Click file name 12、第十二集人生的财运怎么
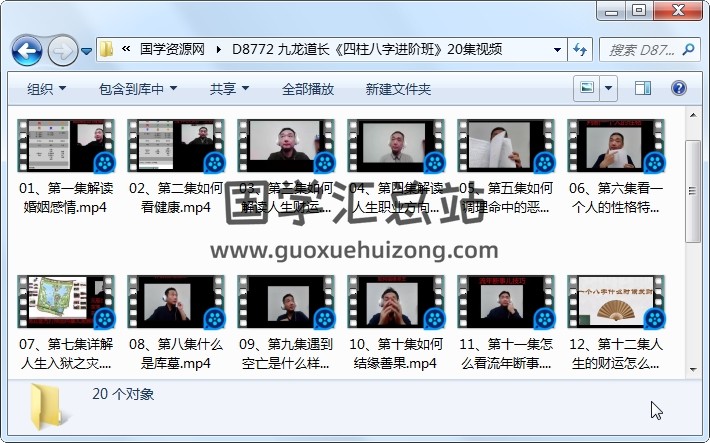This screenshot has height=443, width=710. (616, 354)
